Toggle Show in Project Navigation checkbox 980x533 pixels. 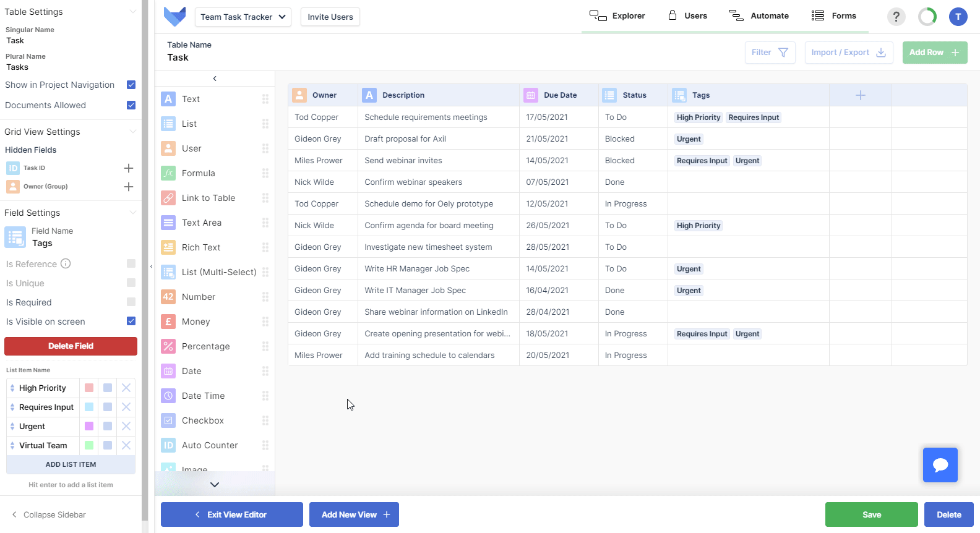click(x=131, y=85)
